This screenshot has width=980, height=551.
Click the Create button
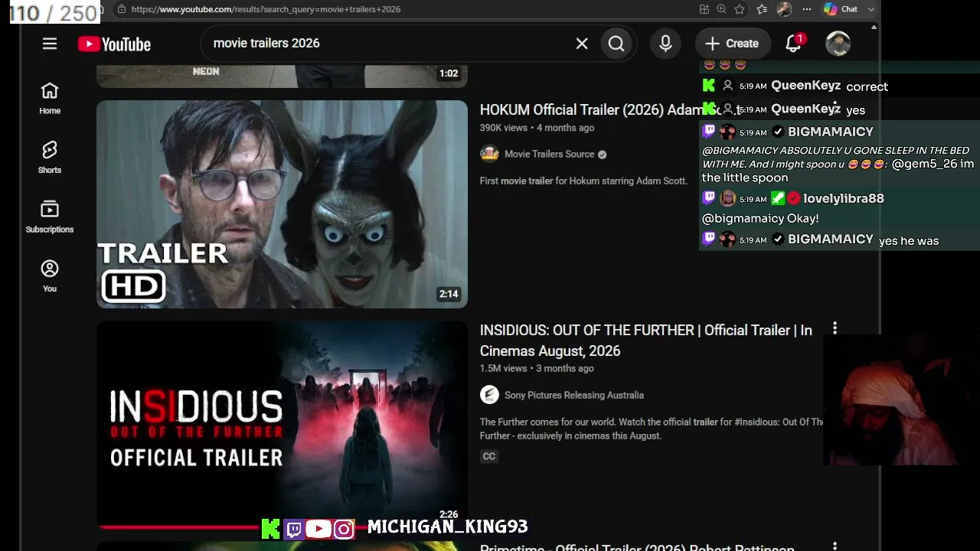point(732,44)
